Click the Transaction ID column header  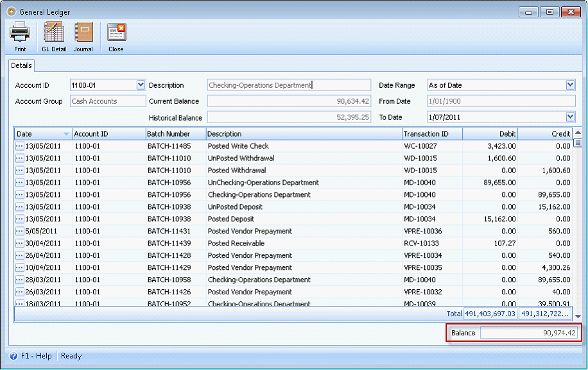[431, 134]
